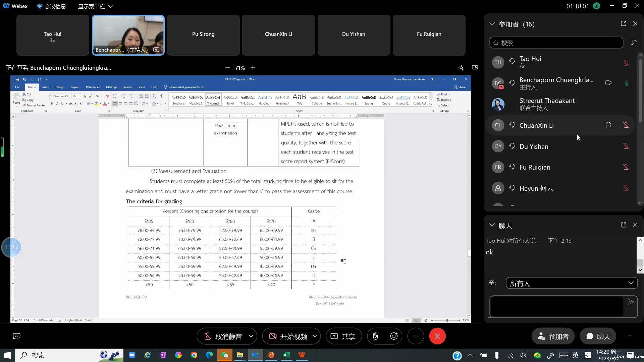
Task: Sort the participant list
Action: point(633,43)
